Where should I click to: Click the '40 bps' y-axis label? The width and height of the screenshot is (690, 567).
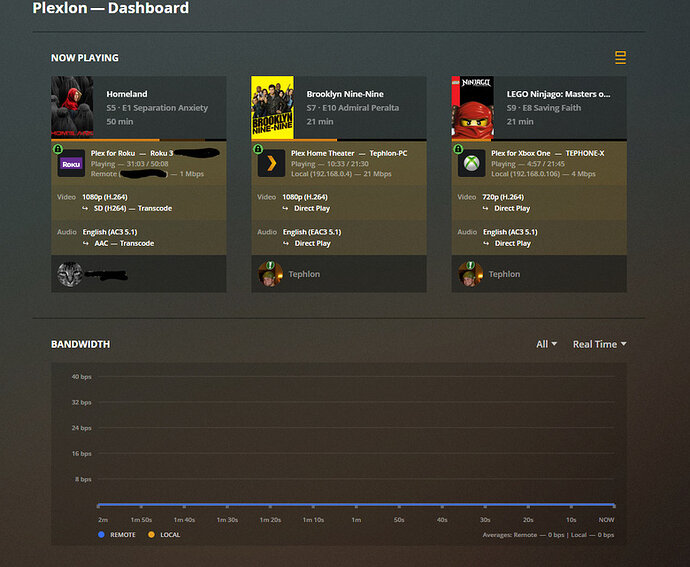[x=81, y=377]
